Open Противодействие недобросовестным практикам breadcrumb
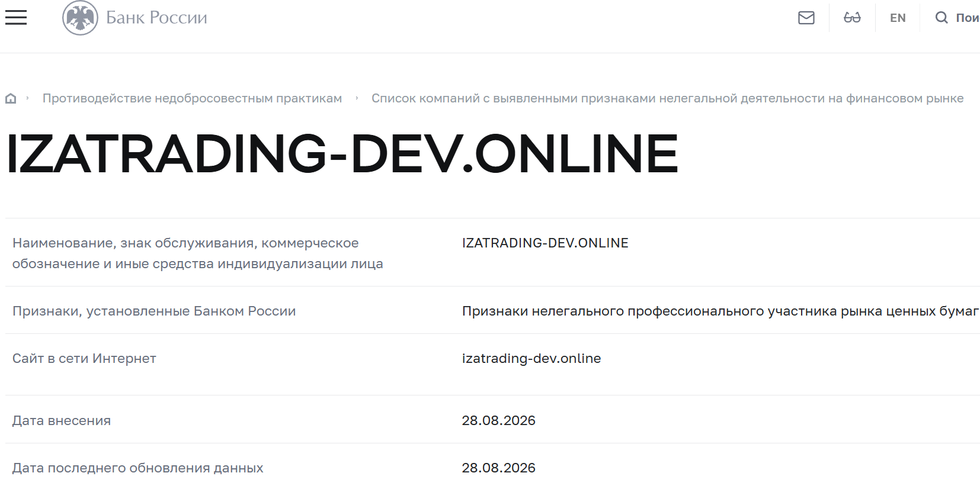 (192, 98)
